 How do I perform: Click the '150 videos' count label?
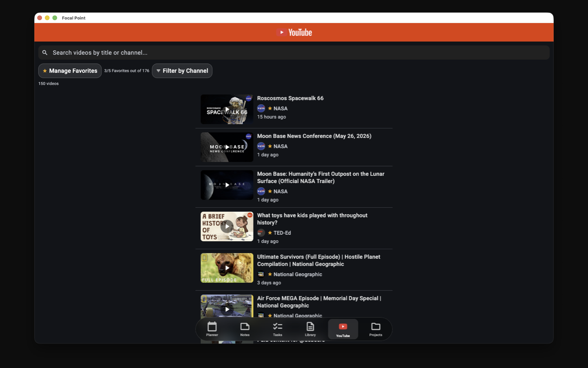(x=49, y=83)
